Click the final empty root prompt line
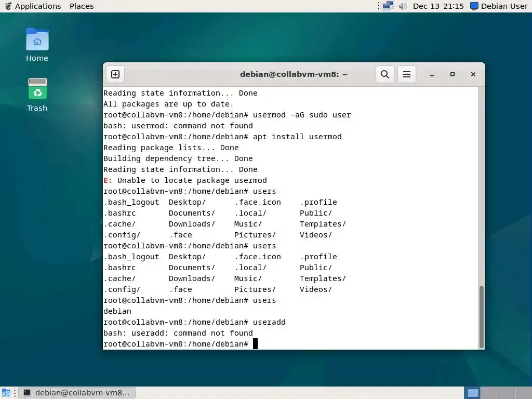 tap(180, 344)
